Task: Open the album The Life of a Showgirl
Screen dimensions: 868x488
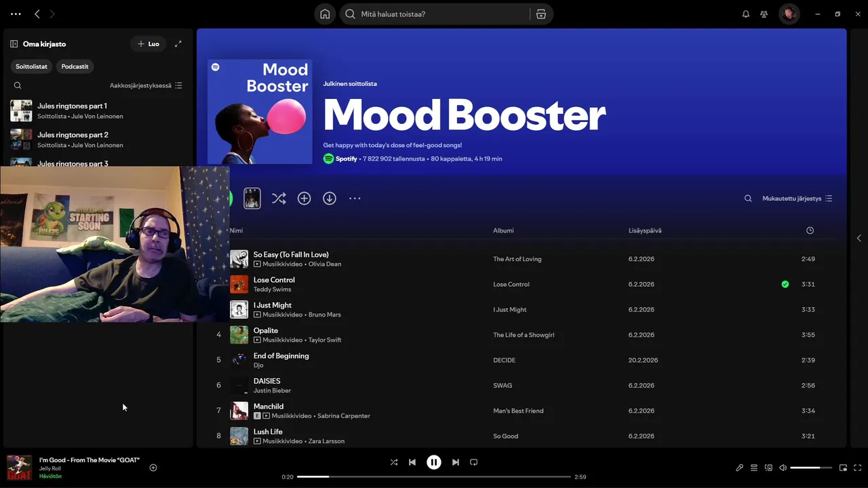Action: [524, 335]
